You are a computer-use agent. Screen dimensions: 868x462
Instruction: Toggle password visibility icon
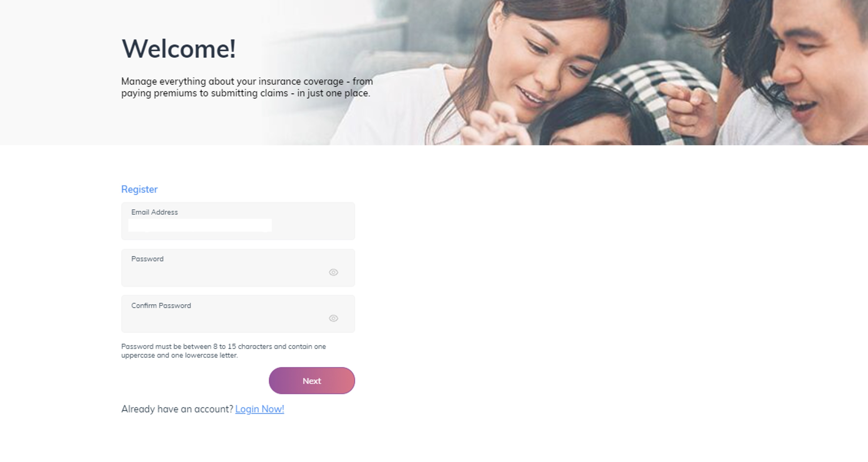pos(333,272)
